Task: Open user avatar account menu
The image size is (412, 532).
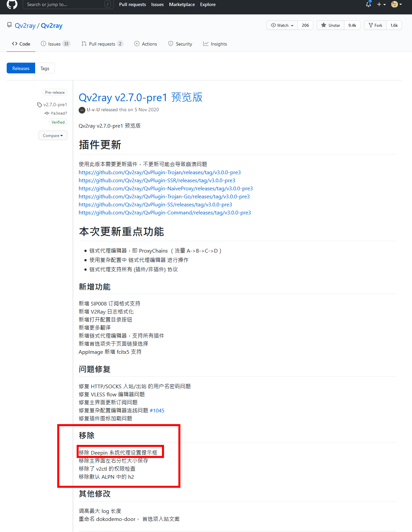Action: tap(396, 4)
